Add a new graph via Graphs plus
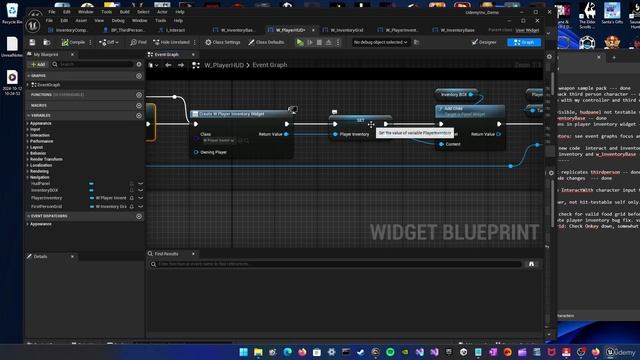This screenshot has height=360, width=640. (139, 76)
